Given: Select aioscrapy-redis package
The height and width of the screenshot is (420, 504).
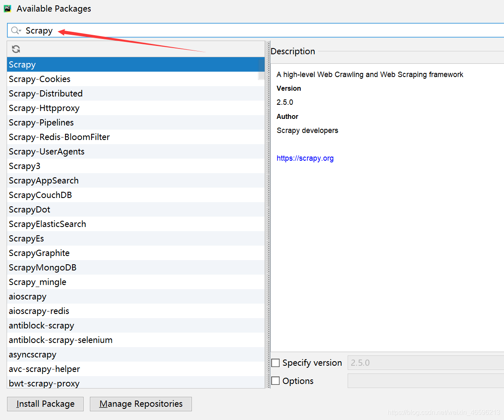Looking at the screenshot, I should [136, 311].
